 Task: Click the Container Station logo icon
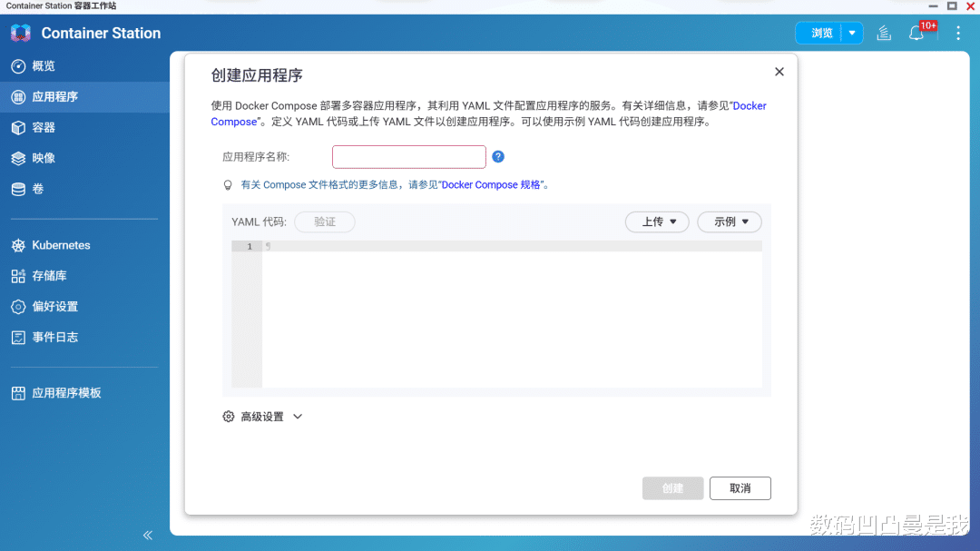20,34
